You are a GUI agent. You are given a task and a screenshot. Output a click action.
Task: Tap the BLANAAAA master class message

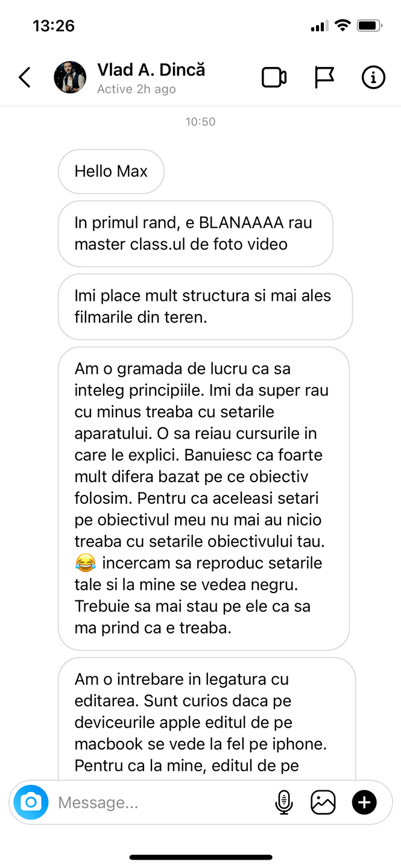click(195, 233)
